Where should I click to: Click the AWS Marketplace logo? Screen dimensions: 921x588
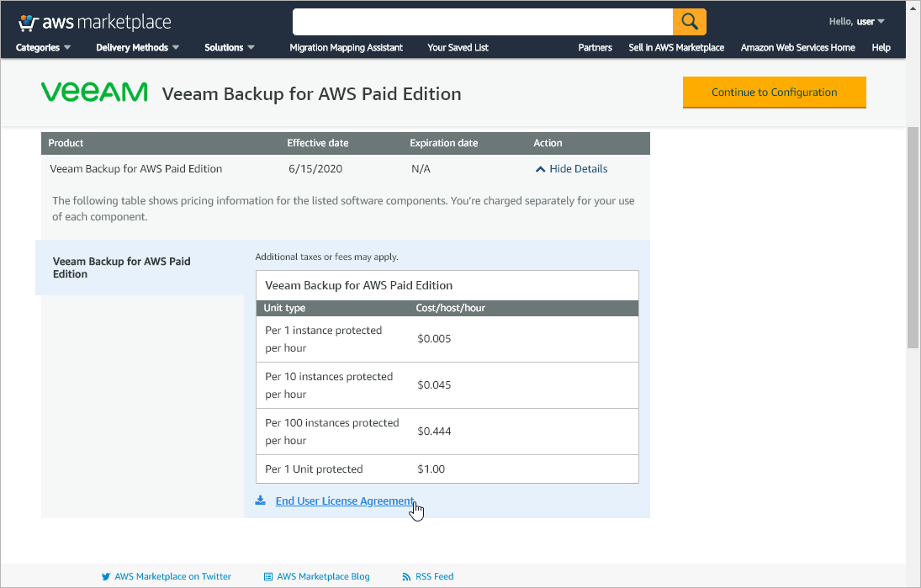(94, 22)
